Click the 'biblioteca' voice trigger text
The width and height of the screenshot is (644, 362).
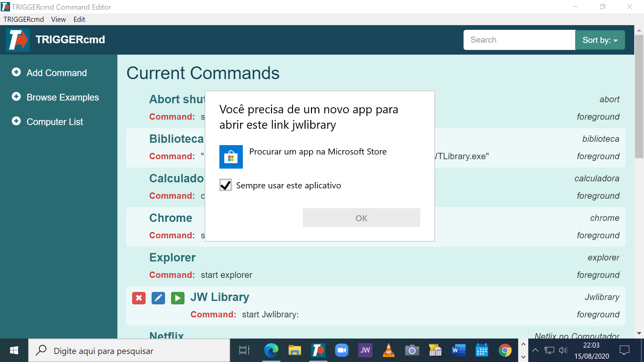point(601,139)
